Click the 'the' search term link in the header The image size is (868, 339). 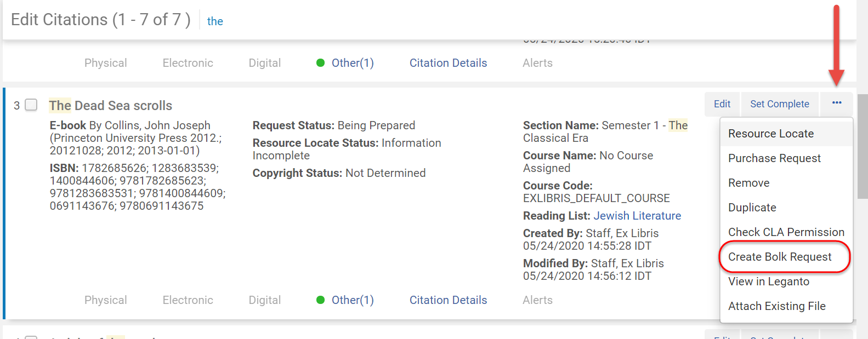pos(215,21)
